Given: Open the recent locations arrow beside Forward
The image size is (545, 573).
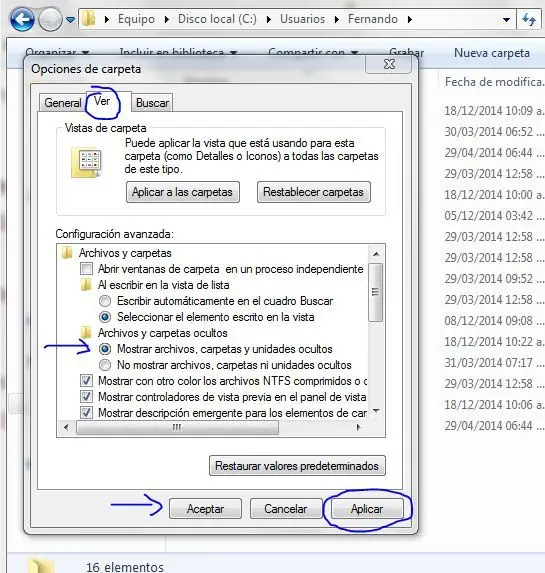Looking at the screenshot, I should click(x=71, y=20).
